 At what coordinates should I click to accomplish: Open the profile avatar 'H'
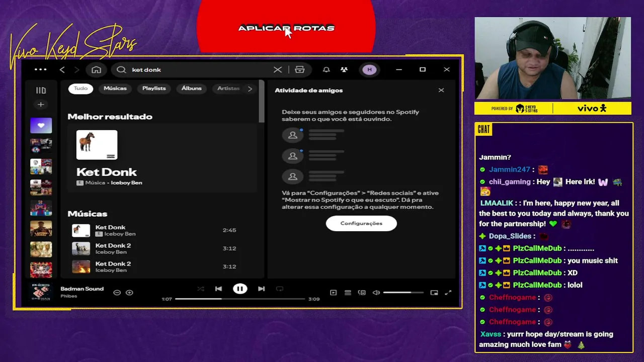click(x=369, y=70)
